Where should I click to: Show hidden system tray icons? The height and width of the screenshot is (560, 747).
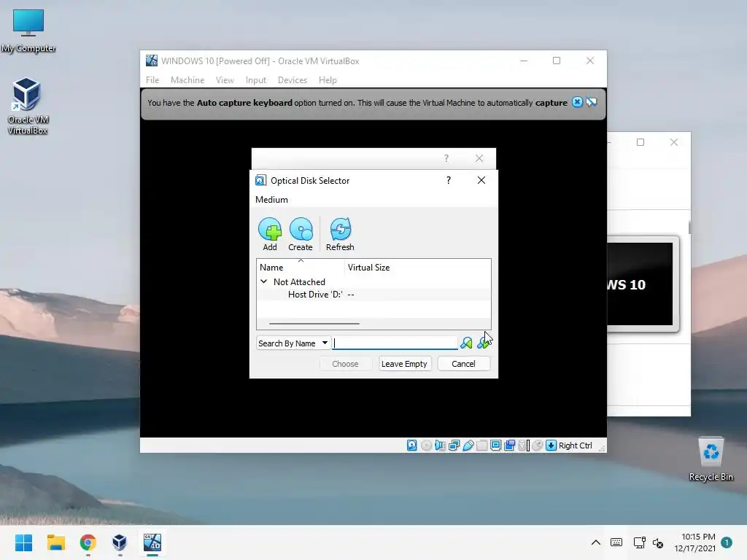pos(595,542)
